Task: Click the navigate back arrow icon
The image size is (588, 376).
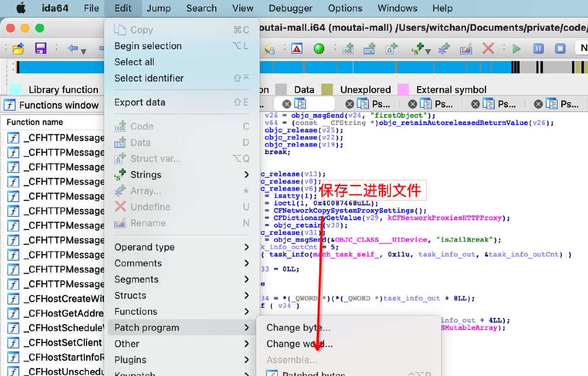Action: 73,47
